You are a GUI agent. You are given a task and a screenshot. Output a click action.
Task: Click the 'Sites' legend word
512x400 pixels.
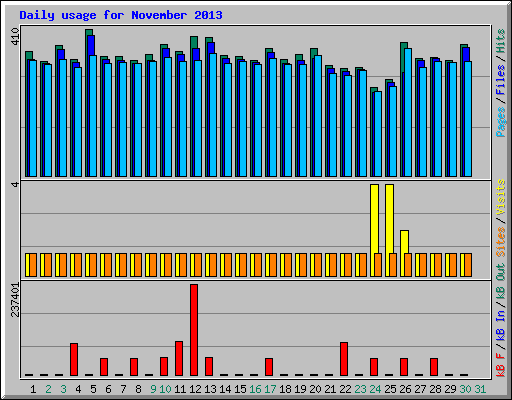pyautogui.click(x=500, y=242)
